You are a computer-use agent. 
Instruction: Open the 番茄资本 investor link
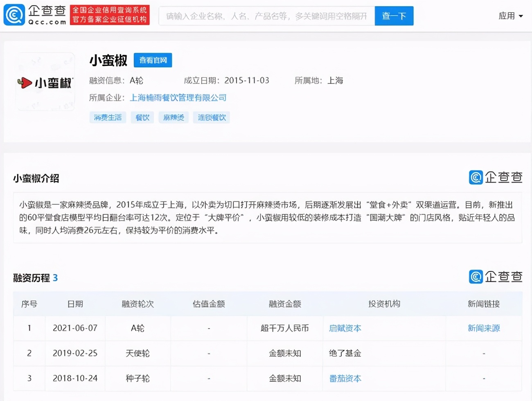(345, 378)
